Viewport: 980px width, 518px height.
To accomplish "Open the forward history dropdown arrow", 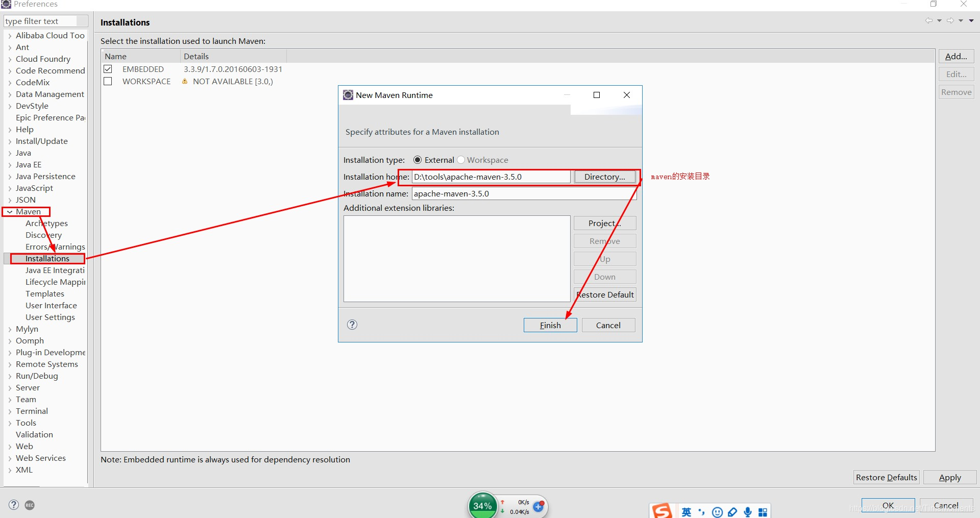I will (x=961, y=21).
